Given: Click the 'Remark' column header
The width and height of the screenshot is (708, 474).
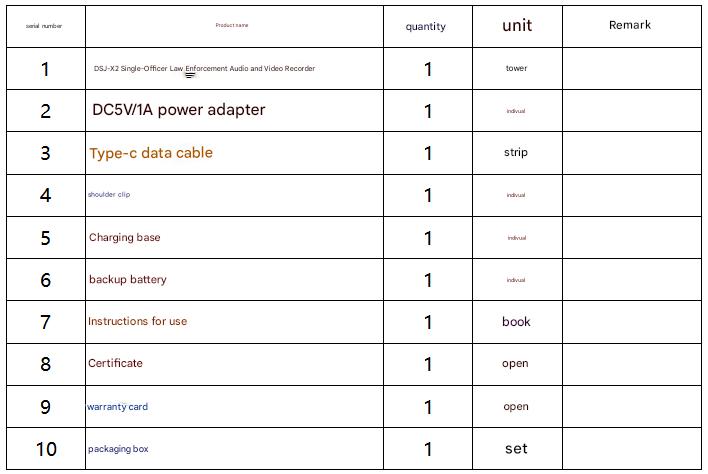Looking at the screenshot, I should coord(630,25).
